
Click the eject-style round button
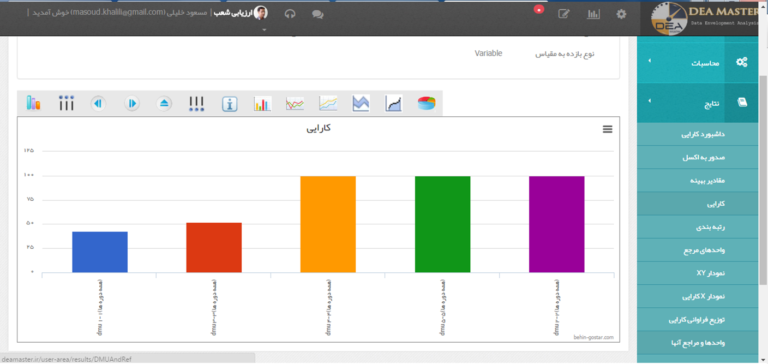164,103
